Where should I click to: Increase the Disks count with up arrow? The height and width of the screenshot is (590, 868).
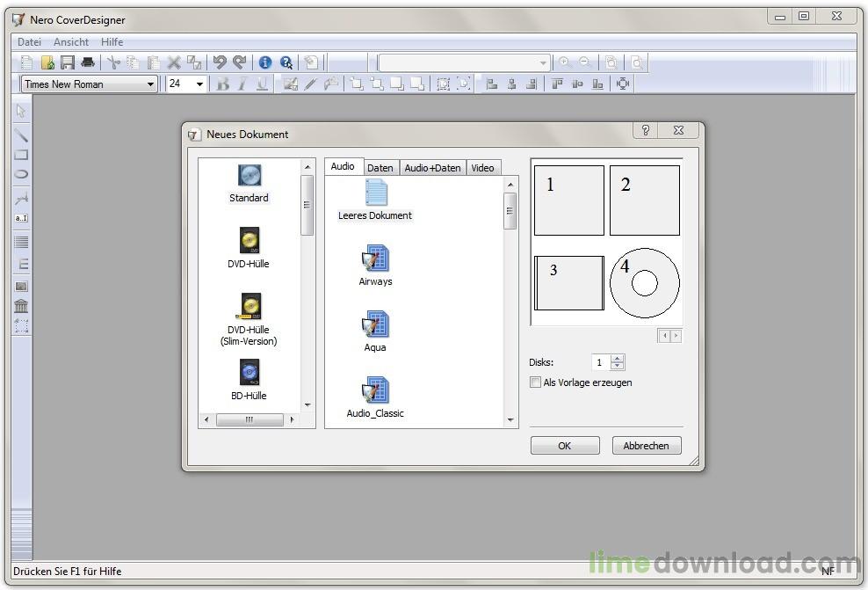[x=618, y=359]
